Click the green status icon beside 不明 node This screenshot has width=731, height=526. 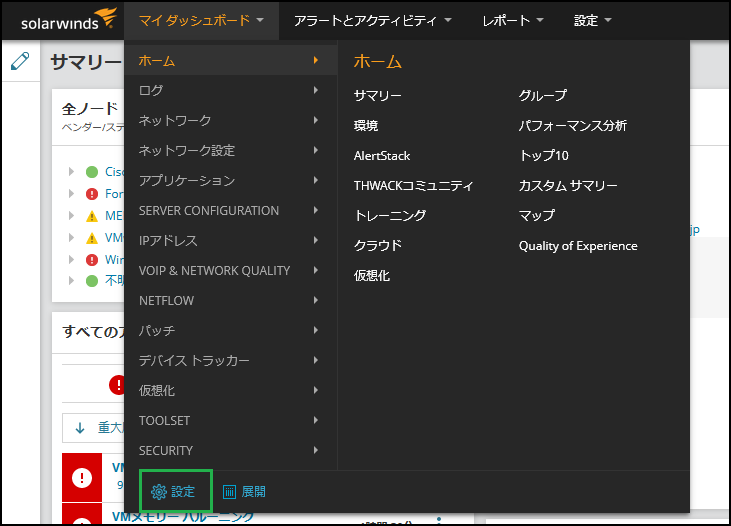click(x=92, y=281)
